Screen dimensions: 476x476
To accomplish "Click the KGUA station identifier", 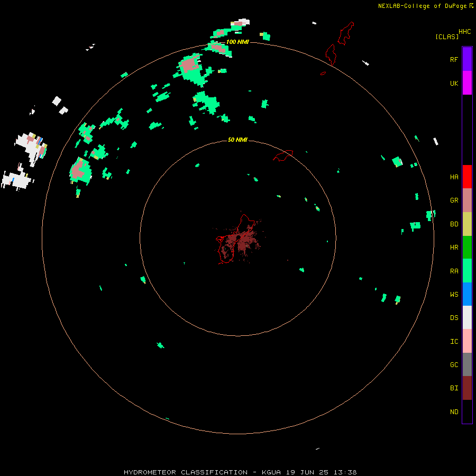I will tap(271, 472).
